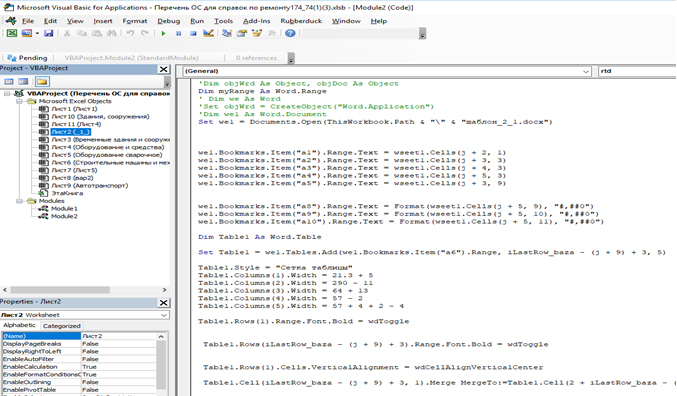Open the Insert menu

click(103, 21)
